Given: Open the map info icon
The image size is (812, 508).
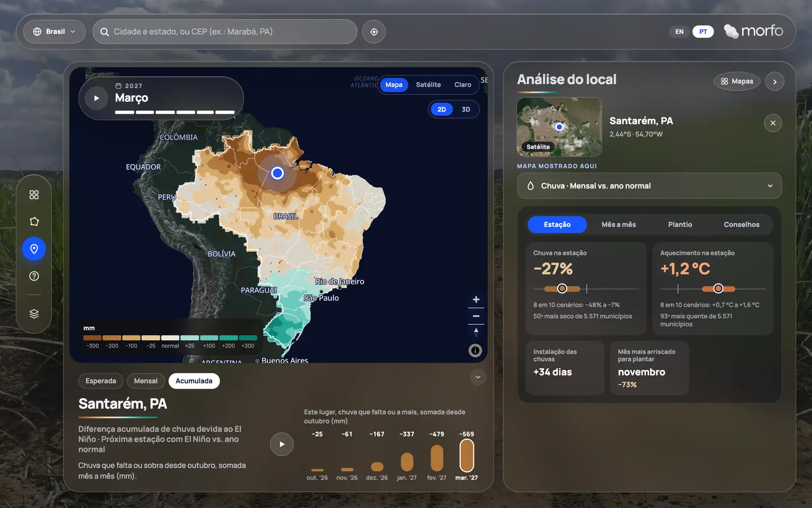Looking at the screenshot, I should pos(475,350).
